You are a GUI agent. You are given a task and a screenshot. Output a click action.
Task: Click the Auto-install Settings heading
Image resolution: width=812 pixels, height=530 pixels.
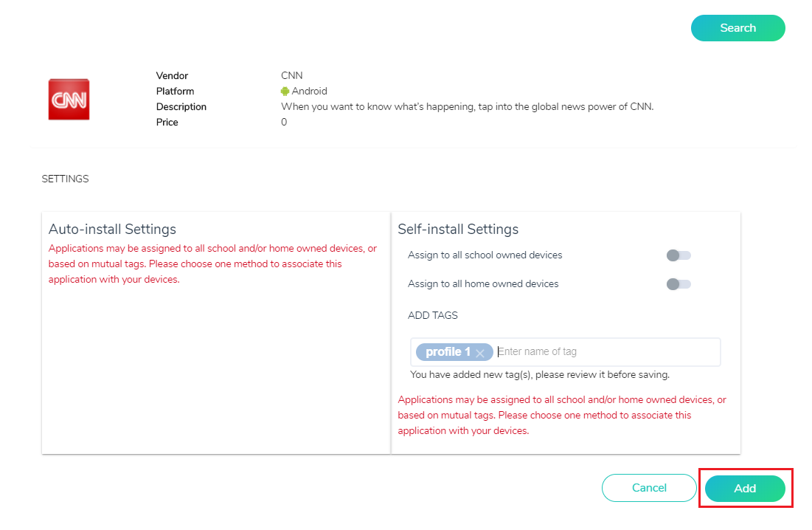pos(112,229)
